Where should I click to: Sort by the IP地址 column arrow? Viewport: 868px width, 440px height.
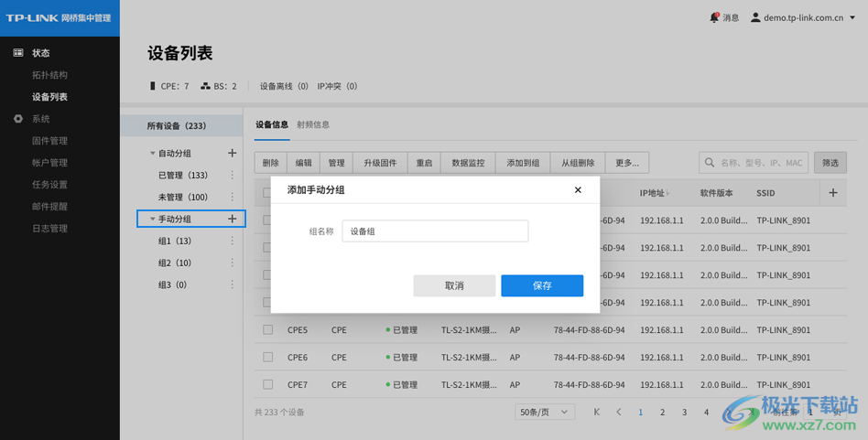667,193
